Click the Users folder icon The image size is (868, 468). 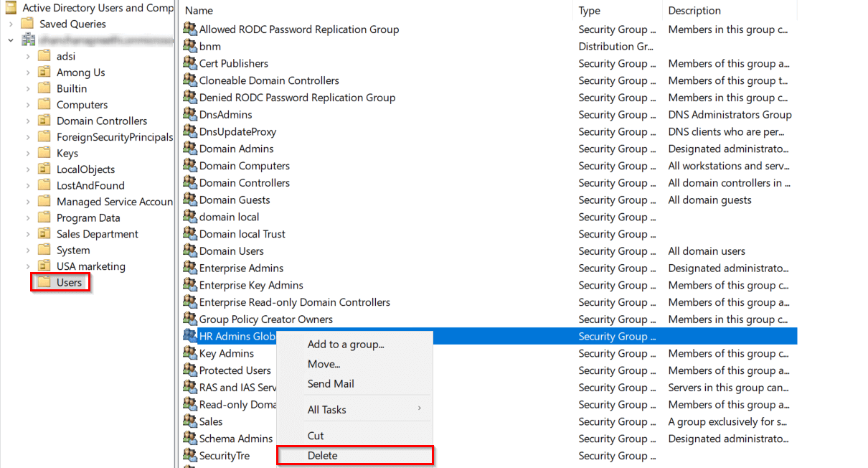coord(44,282)
